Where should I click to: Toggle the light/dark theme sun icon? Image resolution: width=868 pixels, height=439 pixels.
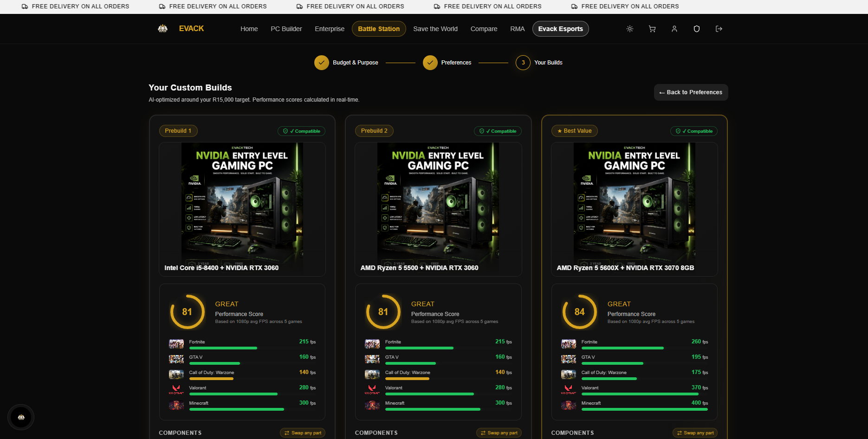coord(630,29)
